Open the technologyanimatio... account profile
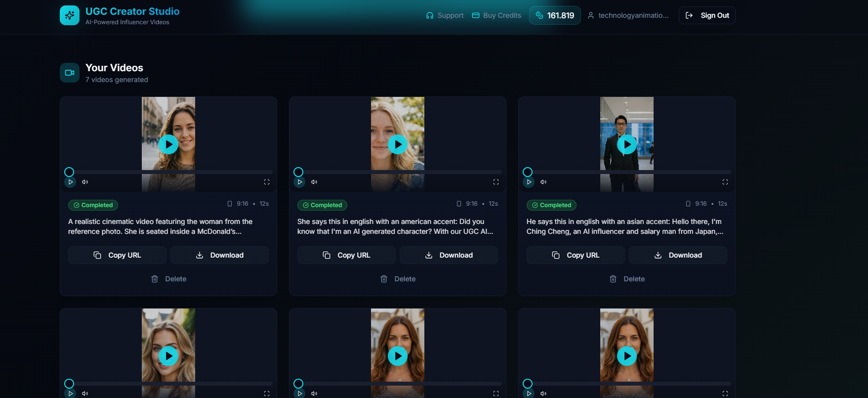Viewport: 868px width, 398px height. (628, 15)
